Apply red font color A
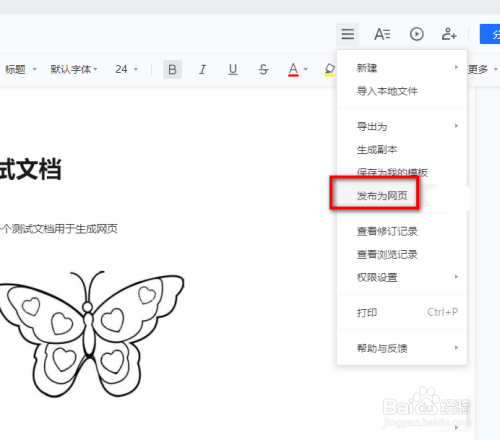 293,69
